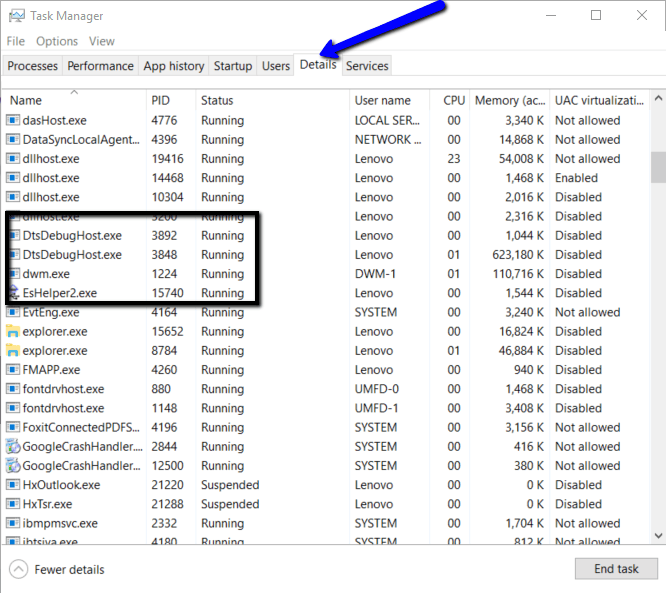Switch to the Startup tab
The width and height of the screenshot is (666, 593).
(x=233, y=66)
